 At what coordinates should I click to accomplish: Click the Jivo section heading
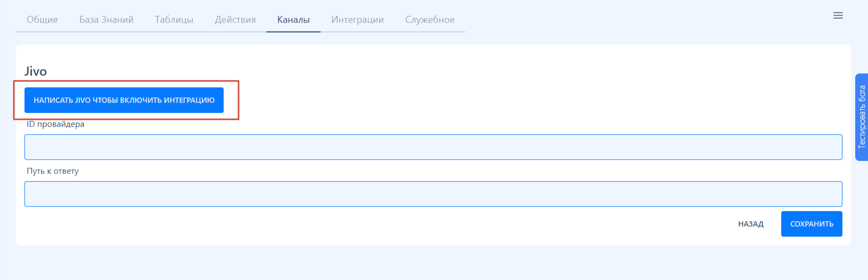click(x=36, y=71)
